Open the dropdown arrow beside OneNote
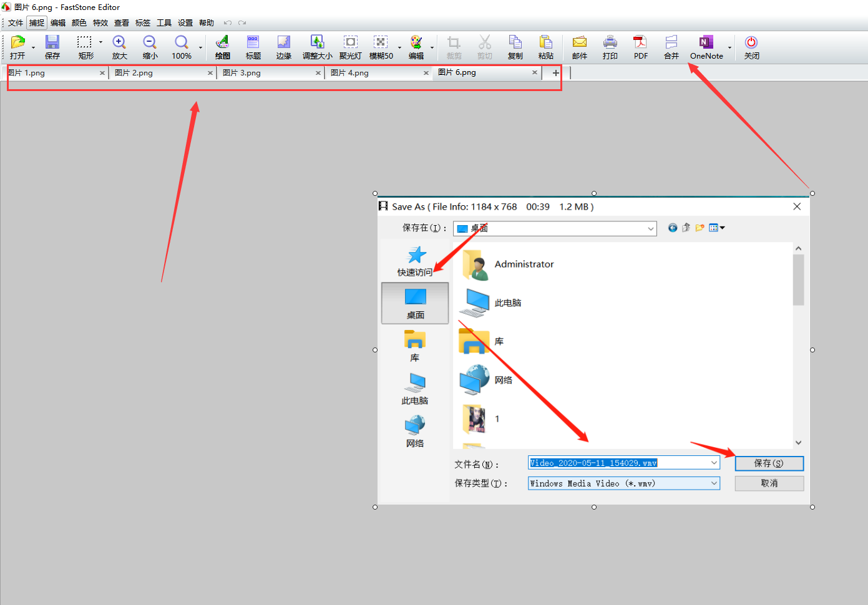Image resolution: width=868 pixels, height=605 pixels. [x=729, y=48]
